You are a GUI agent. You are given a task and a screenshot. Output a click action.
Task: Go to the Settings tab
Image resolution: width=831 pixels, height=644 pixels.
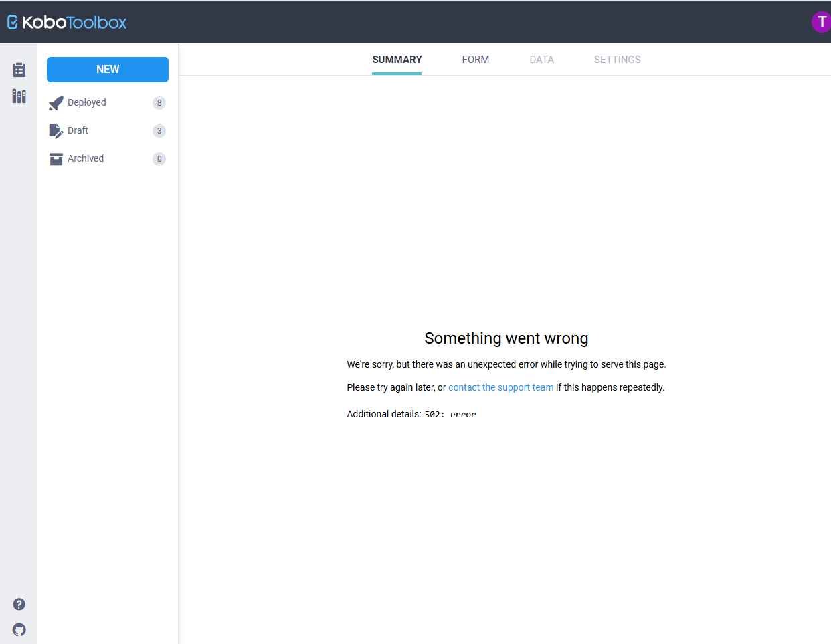[617, 60]
